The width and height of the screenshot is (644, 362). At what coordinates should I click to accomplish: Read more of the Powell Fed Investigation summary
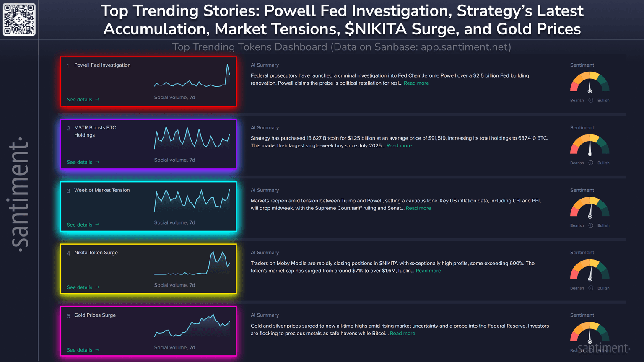(416, 83)
